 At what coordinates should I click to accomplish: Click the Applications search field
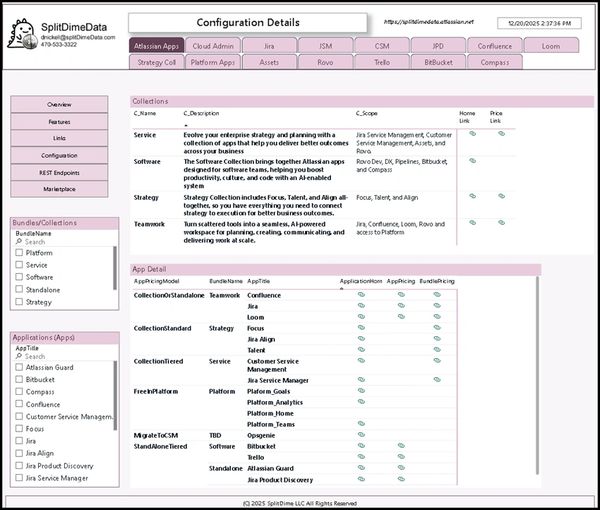click(x=65, y=356)
